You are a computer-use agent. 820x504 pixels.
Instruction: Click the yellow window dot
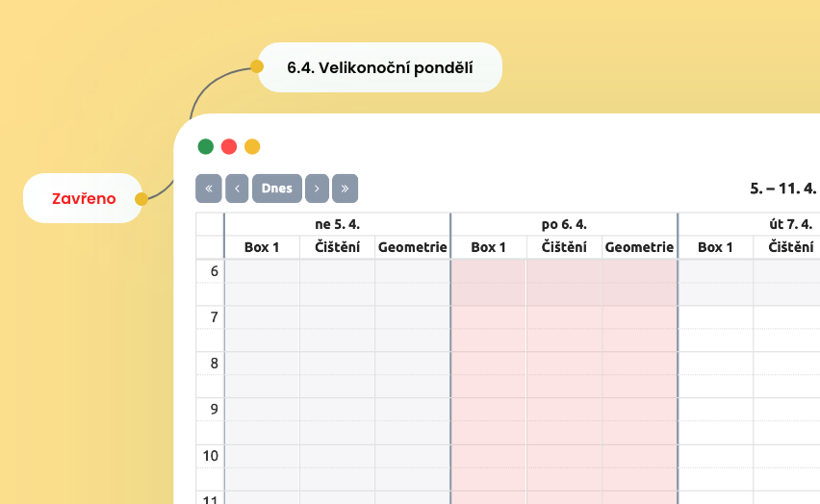point(252,146)
